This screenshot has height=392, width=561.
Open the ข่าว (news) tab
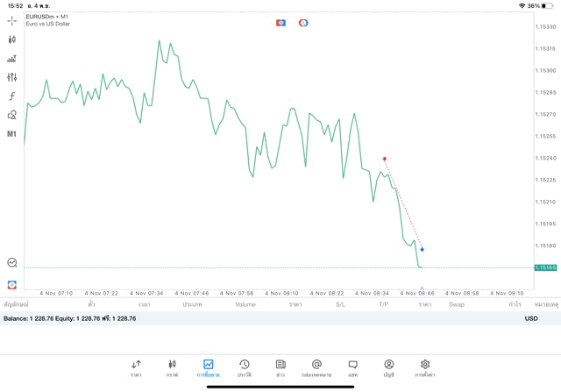280,368
